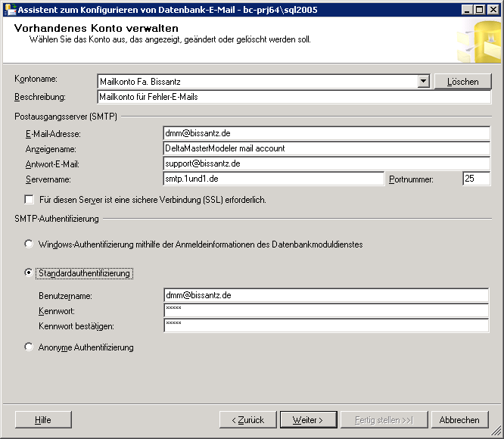Screen dimensions: 504x439
Task: Click the yellow database mail graphic
Action: click(478, 41)
